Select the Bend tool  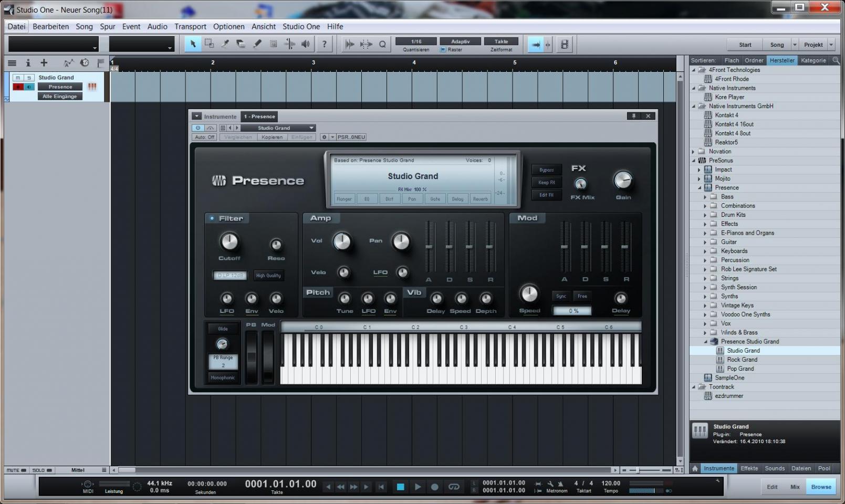pos(289,44)
